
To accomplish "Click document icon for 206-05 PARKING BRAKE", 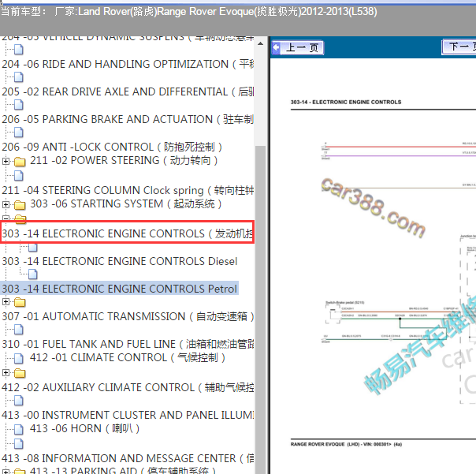I will [18, 105].
